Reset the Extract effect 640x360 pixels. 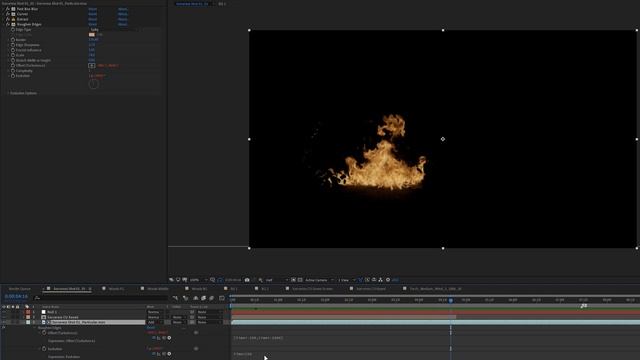[93, 19]
